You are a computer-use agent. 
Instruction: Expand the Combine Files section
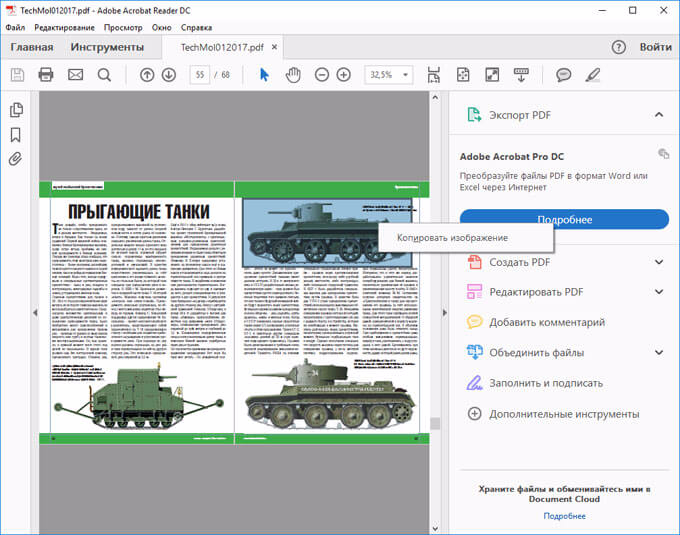click(x=659, y=352)
